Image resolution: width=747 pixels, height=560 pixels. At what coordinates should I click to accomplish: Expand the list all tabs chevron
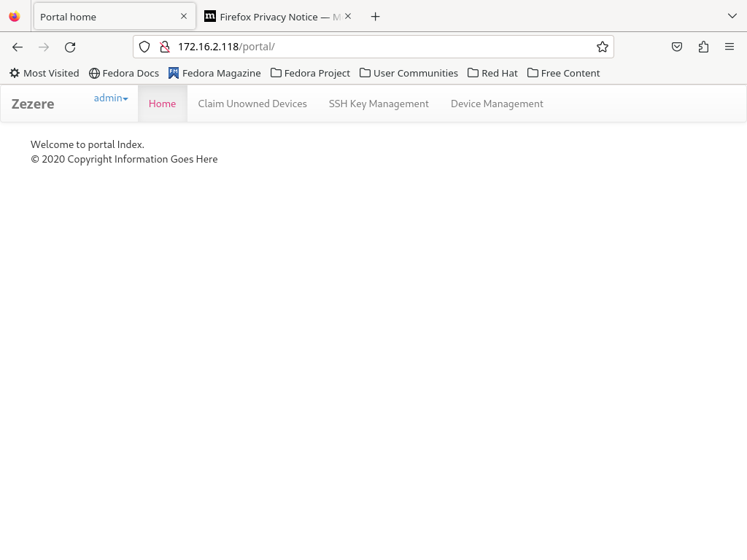732,16
